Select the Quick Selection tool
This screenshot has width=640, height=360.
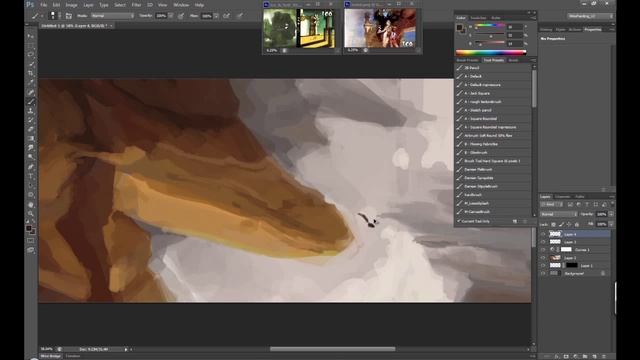[31, 64]
